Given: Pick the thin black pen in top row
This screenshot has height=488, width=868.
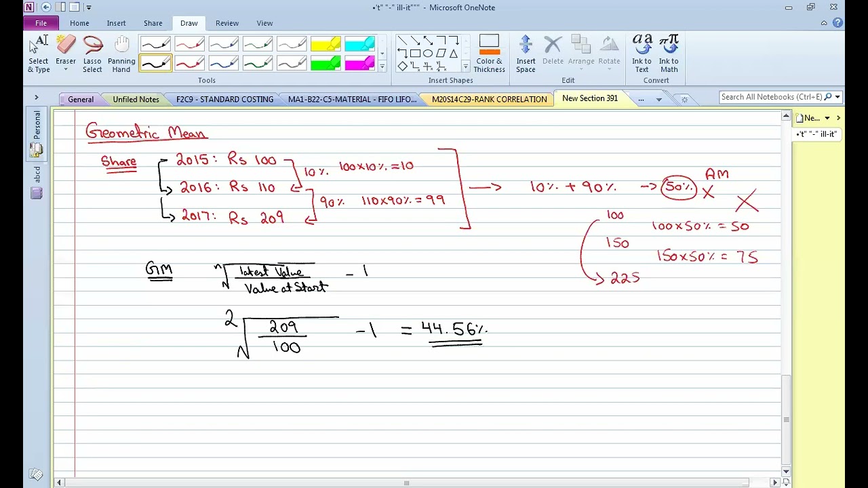Looking at the screenshot, I should 156,45.
